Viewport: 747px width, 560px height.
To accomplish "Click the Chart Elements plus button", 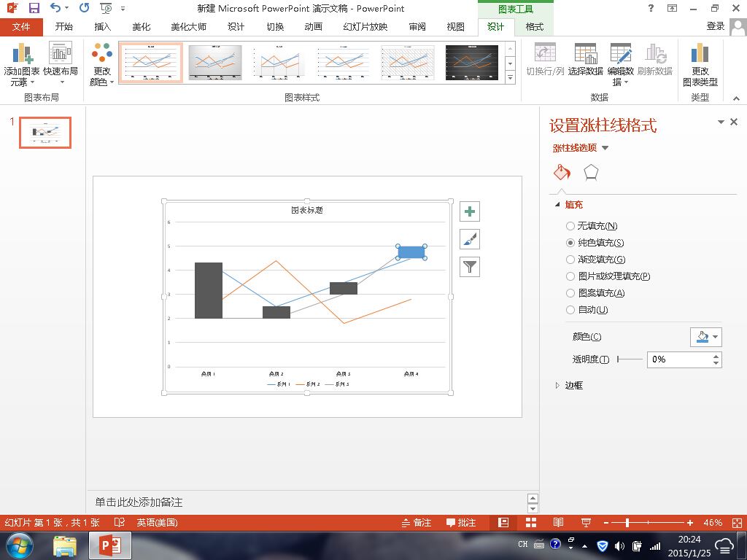I will (470, 211).
